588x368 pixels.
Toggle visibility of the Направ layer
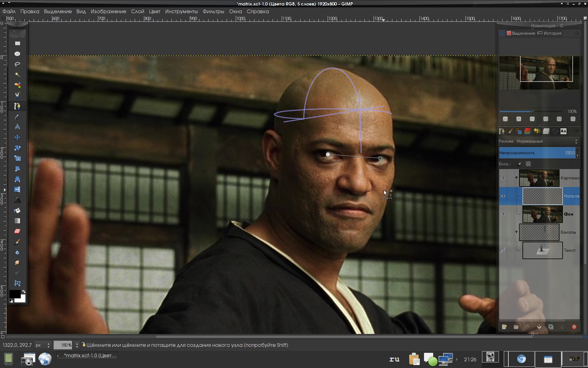[503, 196]
